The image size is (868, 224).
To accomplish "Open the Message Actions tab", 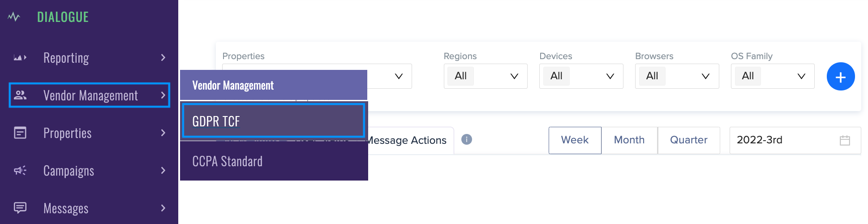I will pos(408,140).
